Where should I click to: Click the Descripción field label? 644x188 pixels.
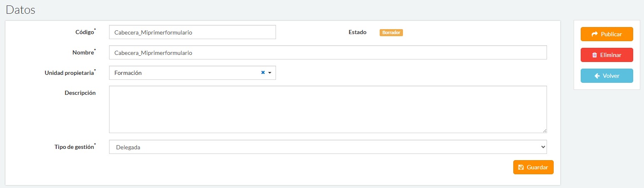coord(80,93)
